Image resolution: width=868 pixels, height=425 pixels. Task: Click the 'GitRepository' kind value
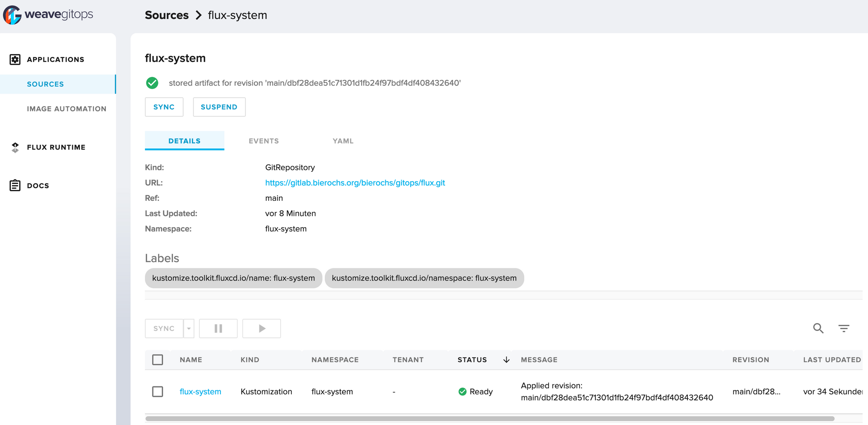pos(290,167)
